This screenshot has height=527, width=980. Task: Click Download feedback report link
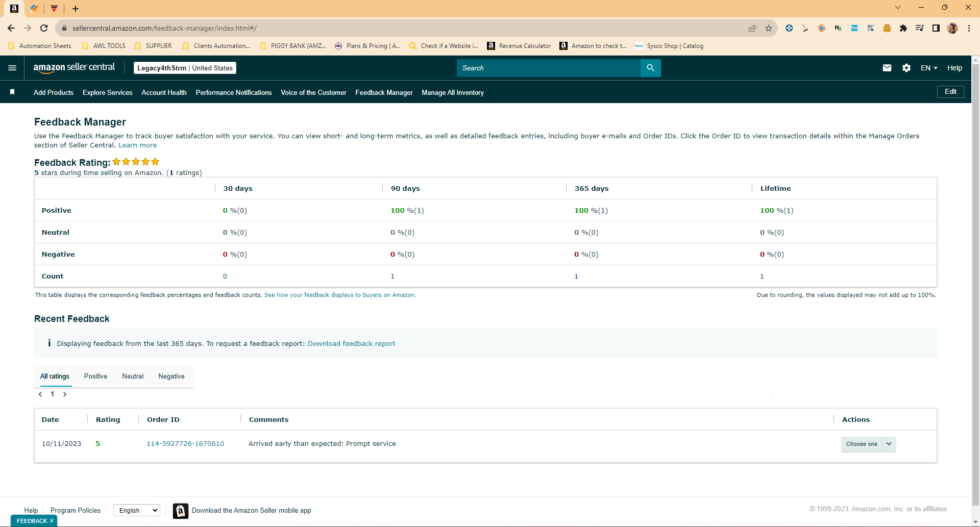pyautogui.click(x=351, y=344)
